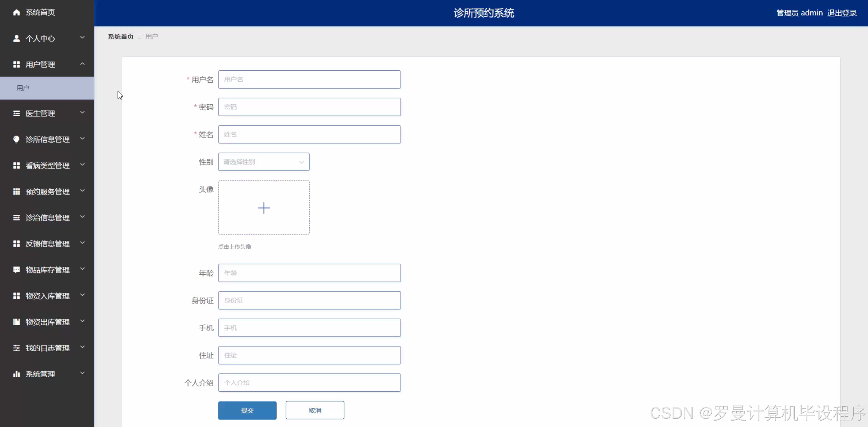
Task: Click the grid icon next to 用户管理
Action: pyautogui.click(x=16, y=64)
